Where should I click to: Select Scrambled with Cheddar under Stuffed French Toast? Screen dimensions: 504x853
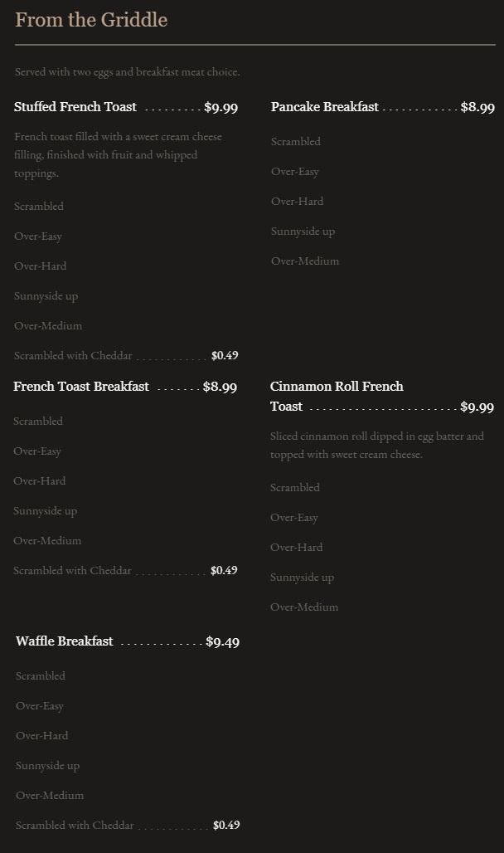click(x=73, y=356)
